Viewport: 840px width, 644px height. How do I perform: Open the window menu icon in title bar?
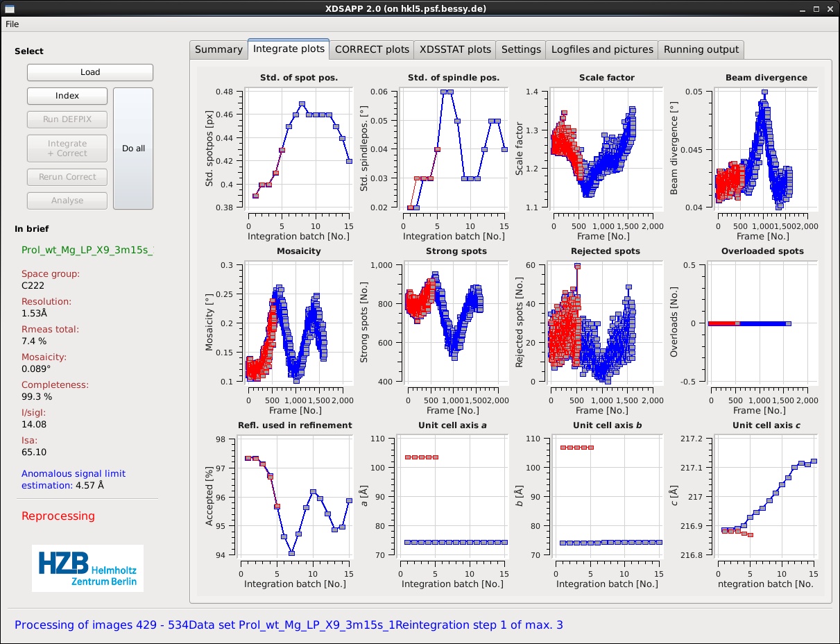click(8, 8)
